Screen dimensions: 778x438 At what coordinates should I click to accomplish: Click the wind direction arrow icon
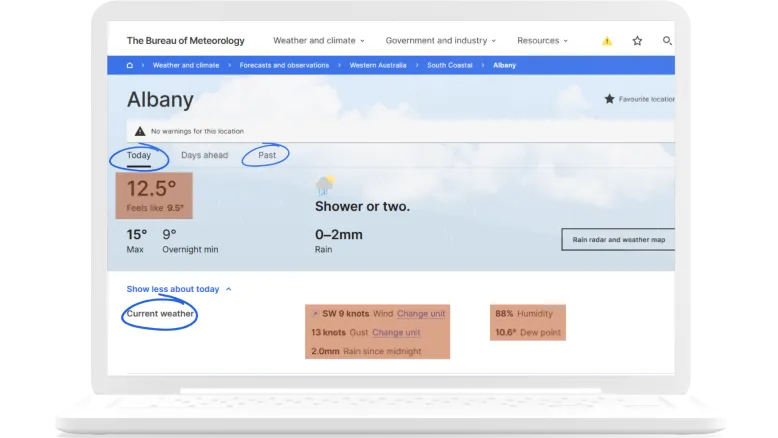315,314
